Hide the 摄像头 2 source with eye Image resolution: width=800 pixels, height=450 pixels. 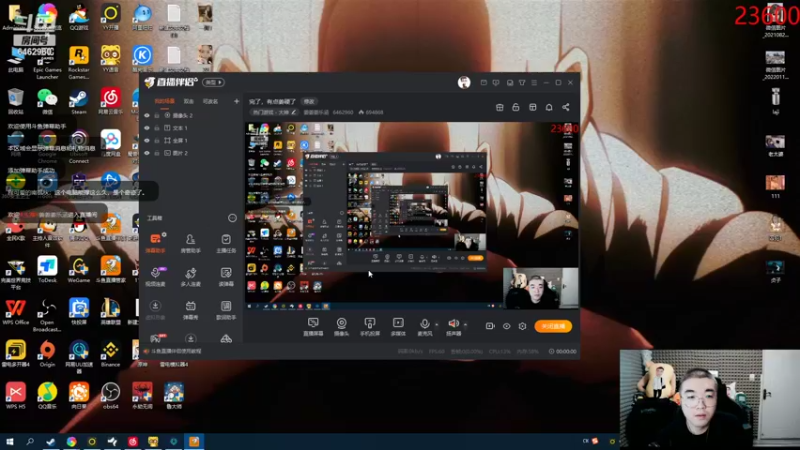pos(147,115)
